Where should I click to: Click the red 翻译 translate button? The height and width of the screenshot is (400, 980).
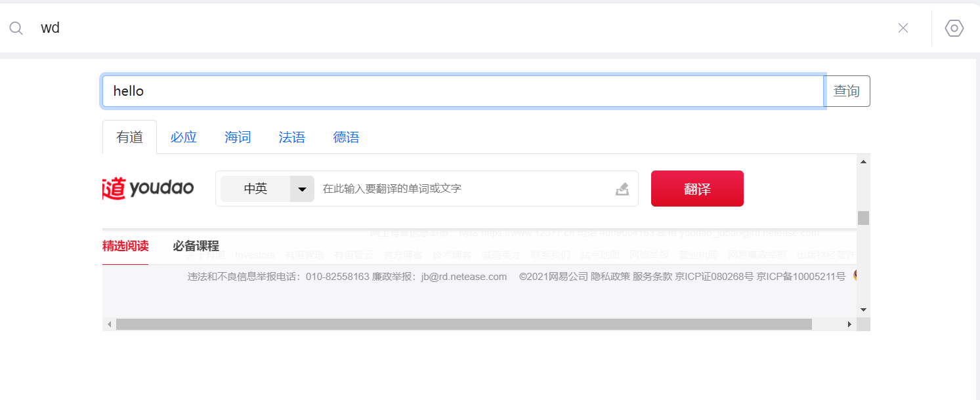pos(697,189)
